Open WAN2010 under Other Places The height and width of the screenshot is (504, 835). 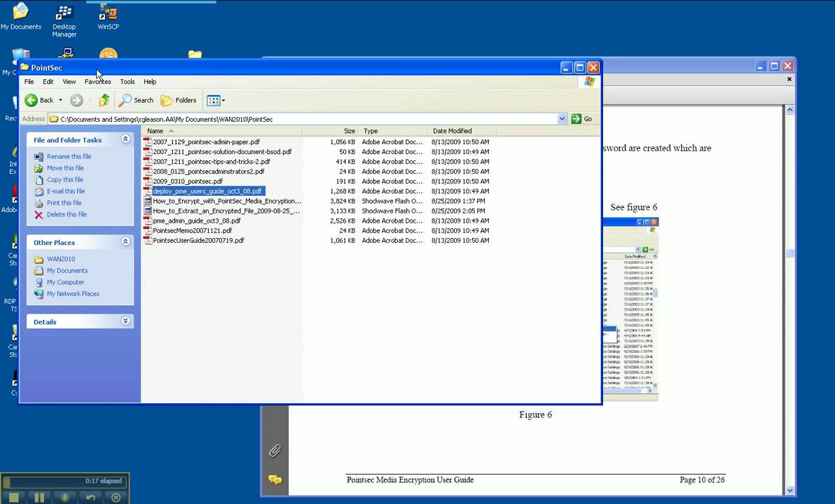[x=61, y=259]
